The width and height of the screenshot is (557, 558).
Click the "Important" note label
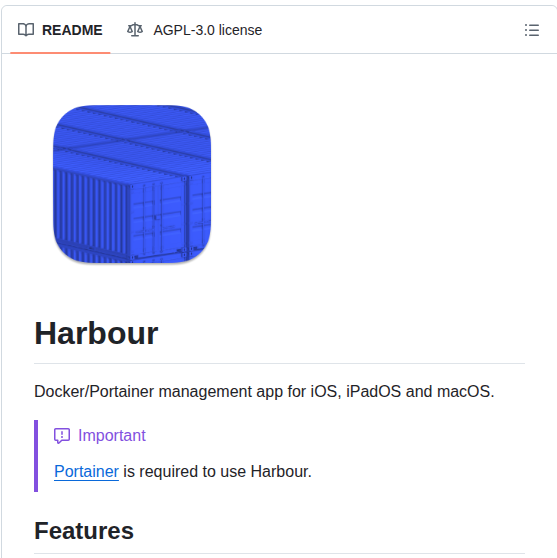click(x=112, y=436)
